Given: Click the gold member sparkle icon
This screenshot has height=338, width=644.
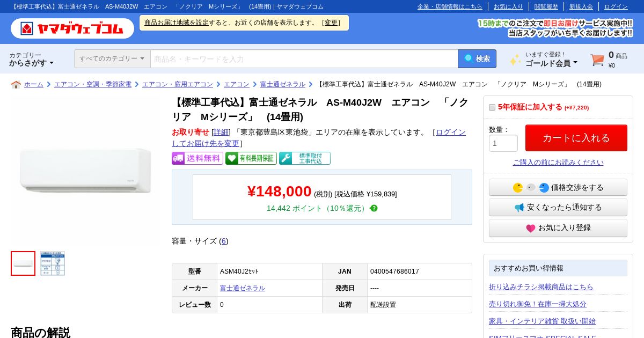Looking at the screenshot, I should coord(515,60).
